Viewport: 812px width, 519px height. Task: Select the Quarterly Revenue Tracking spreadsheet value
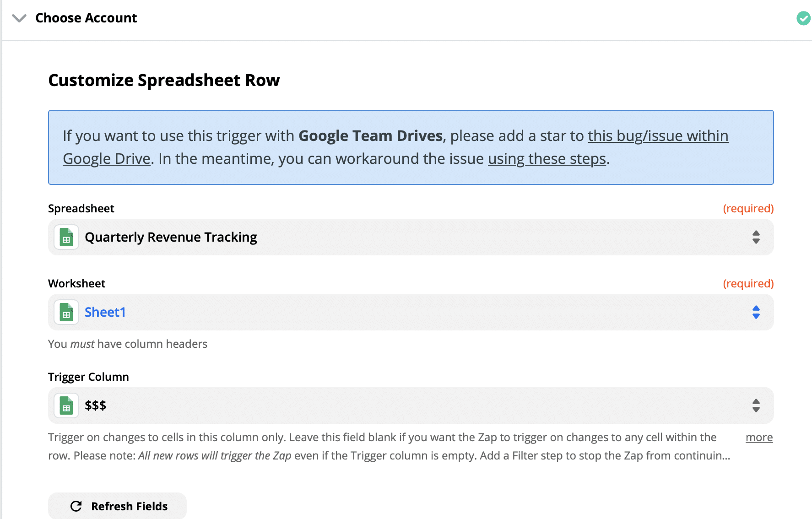click(x=171, y=237)
